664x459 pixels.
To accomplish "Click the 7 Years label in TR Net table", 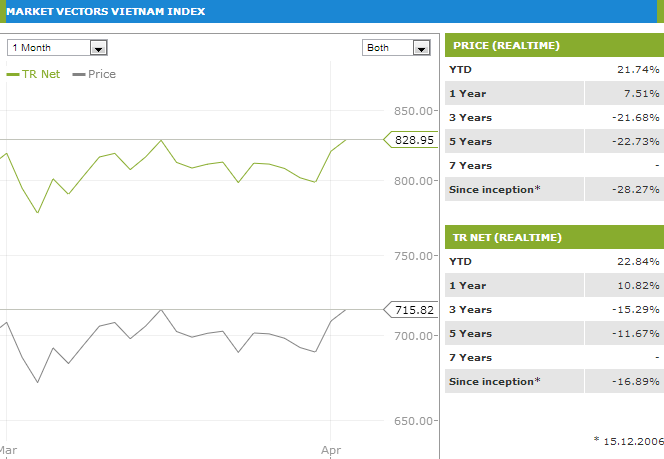I will [x=470, y=358].
